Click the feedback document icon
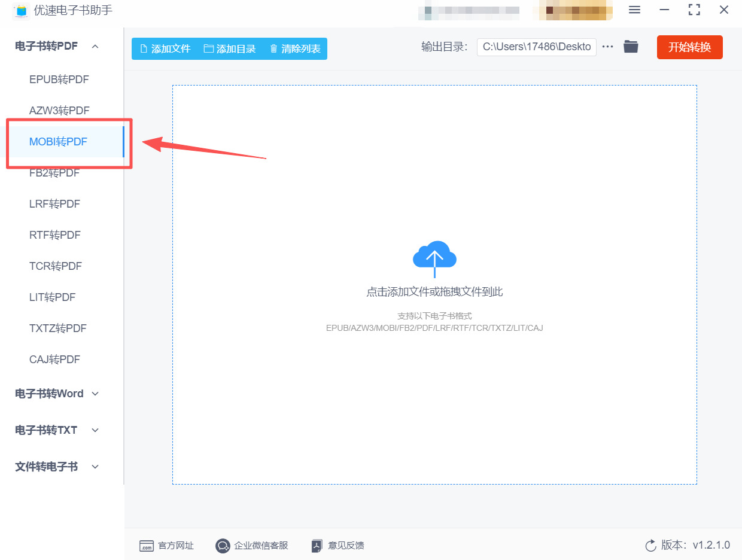The height and width of the screenshot is (560, 742). tap(317, 546)
